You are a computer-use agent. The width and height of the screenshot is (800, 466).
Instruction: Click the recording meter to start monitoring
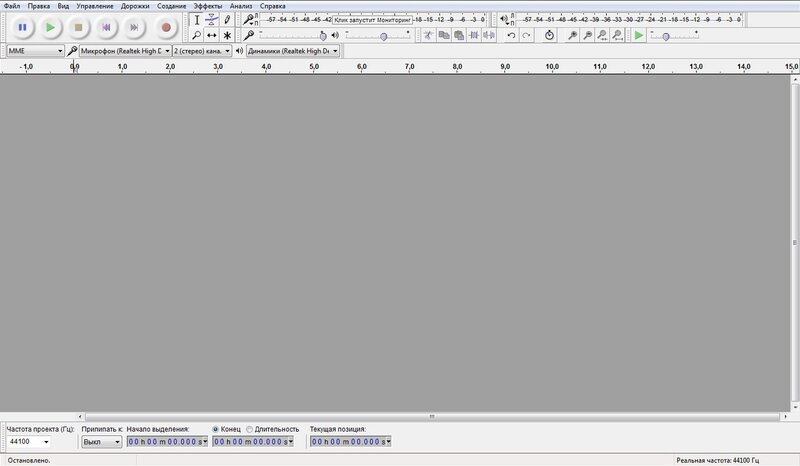click(x=372, y=19)
